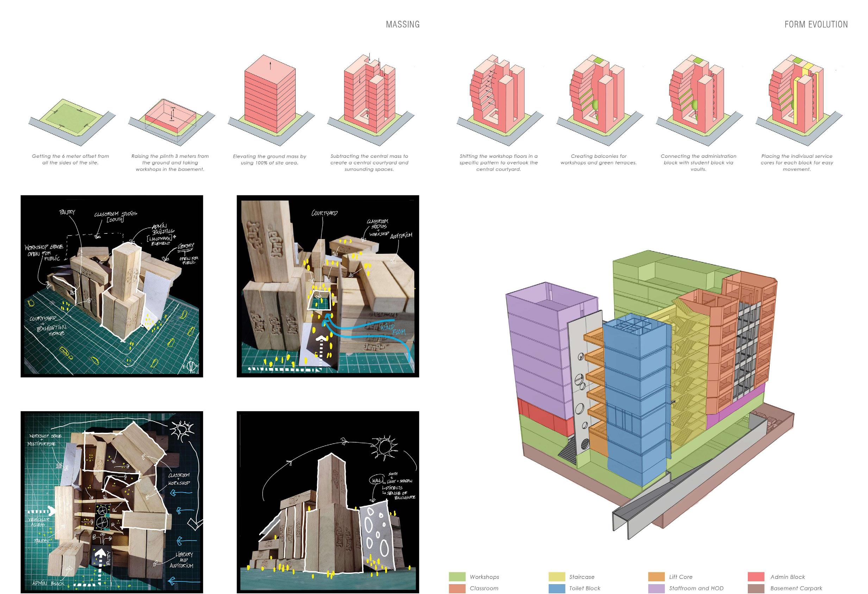Image resolution: width=868 pixels, height=594 pixels.
Task: Click the Courtyard label in top-right model photo
Action: coord(324,213)
